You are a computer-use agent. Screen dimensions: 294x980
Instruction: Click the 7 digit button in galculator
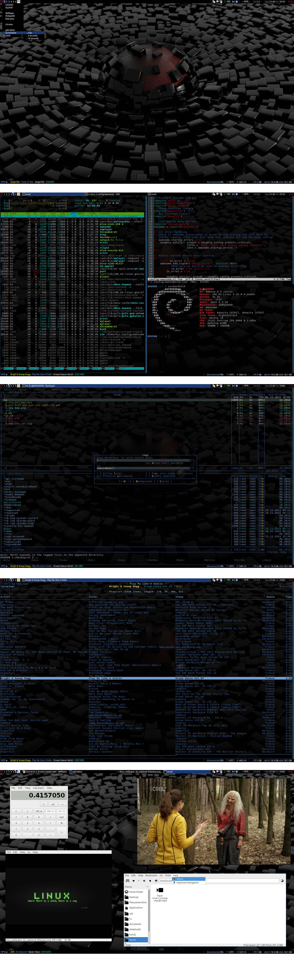pyautogui.click(x=16, y=817)
